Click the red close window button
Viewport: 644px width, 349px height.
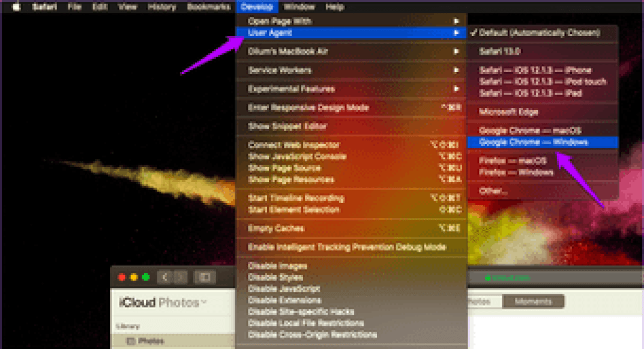(x=122, y=278)
